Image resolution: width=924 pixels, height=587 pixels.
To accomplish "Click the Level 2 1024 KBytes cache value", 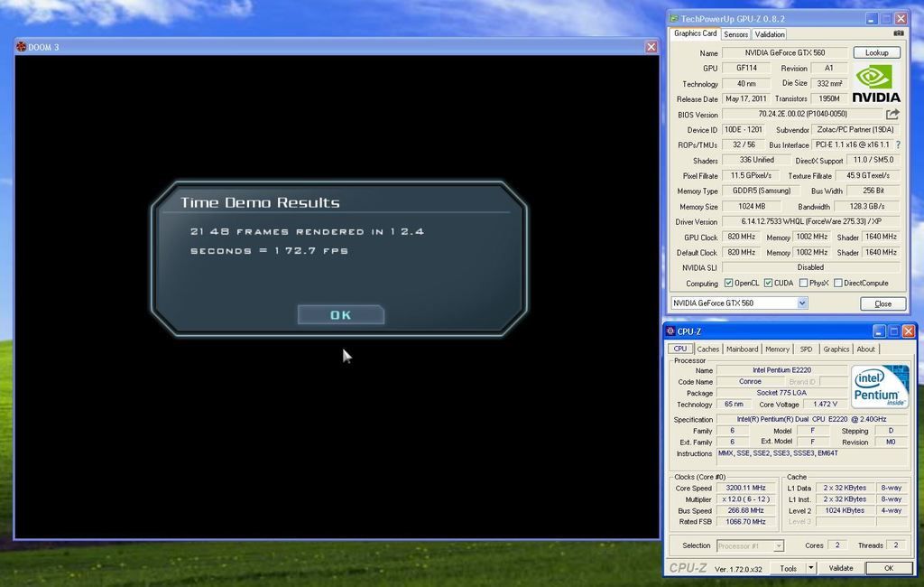I will pos(845,510).
